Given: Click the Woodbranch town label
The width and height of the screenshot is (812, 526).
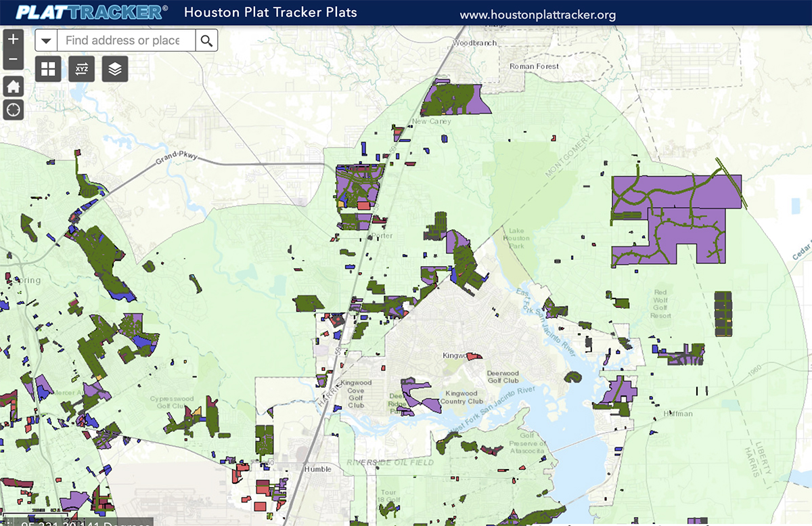Looking at the screenshot, I should tap(474, 43).
